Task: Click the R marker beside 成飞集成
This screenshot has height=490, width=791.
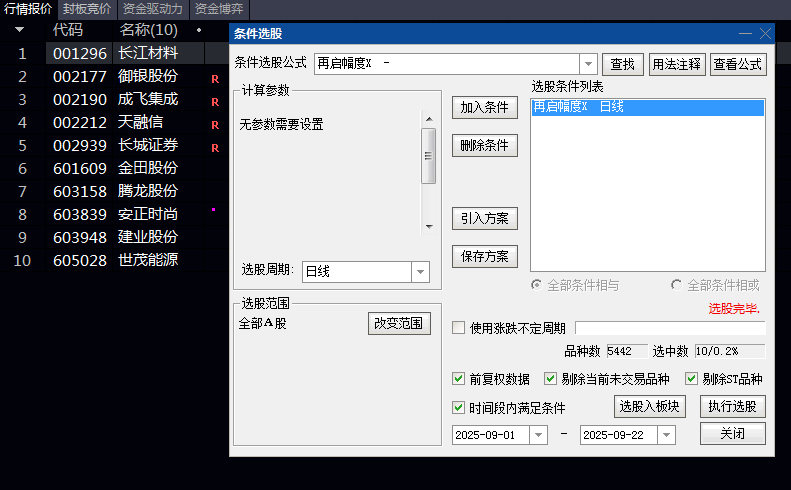Action: pos(215,102)
